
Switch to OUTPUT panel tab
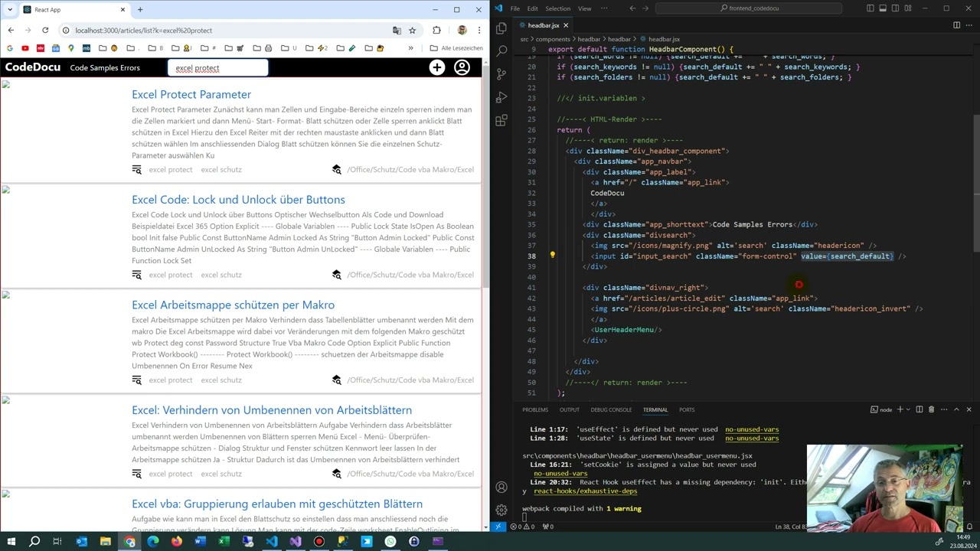click(x=569, y=409)
